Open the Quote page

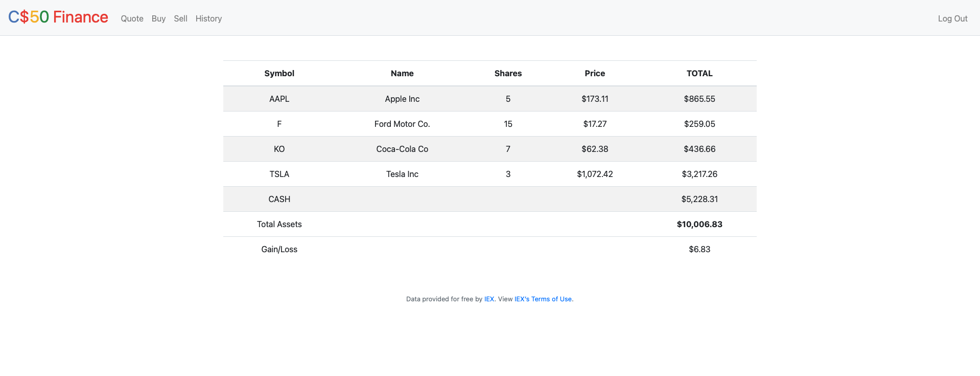[x=132, y=18]
